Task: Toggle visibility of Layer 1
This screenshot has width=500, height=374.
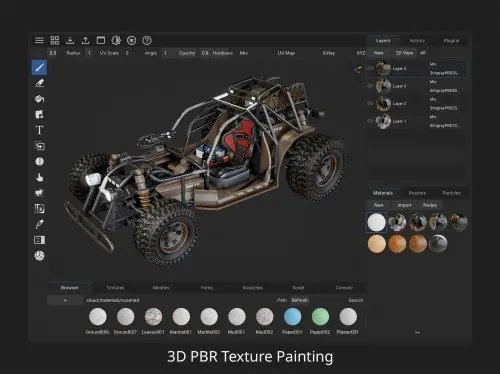Action: pos(370,121)
